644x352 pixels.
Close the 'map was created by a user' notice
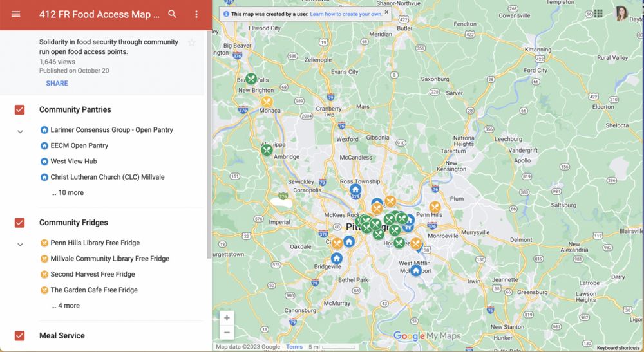click(x=386, y=12)
